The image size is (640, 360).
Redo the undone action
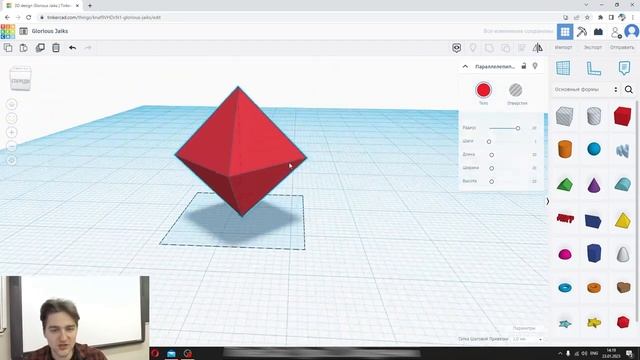88,48
